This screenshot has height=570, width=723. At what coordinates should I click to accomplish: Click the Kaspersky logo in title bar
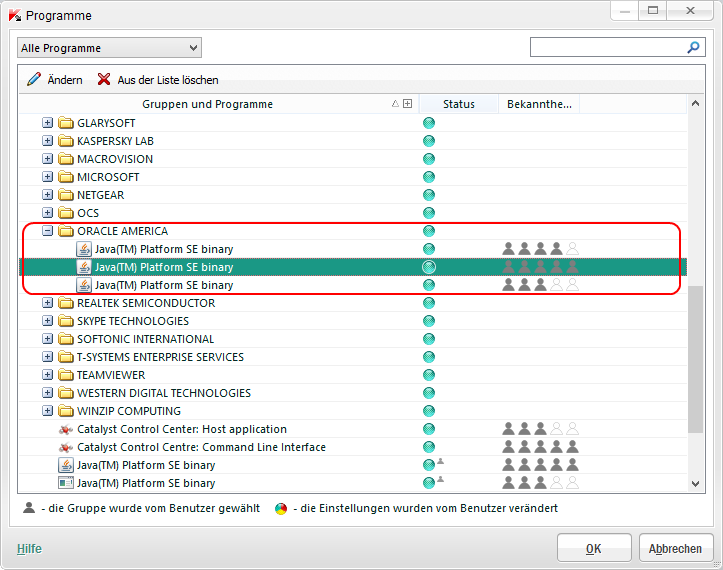coord(15,15)
